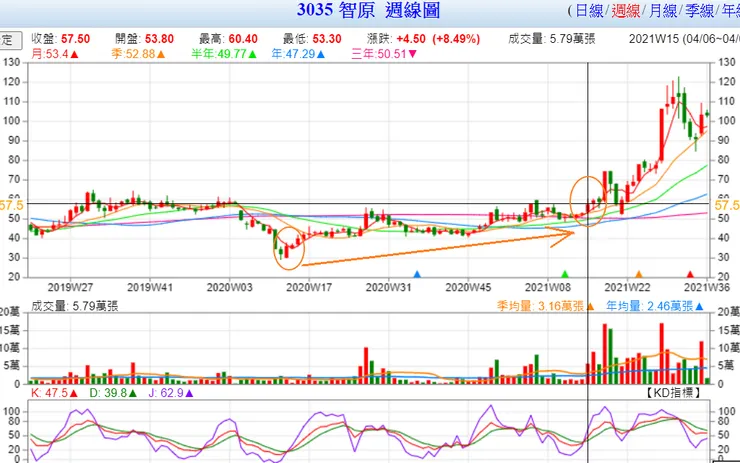
Task: Click the 57.5 price marker on right axis
Action: pos(727,205)
